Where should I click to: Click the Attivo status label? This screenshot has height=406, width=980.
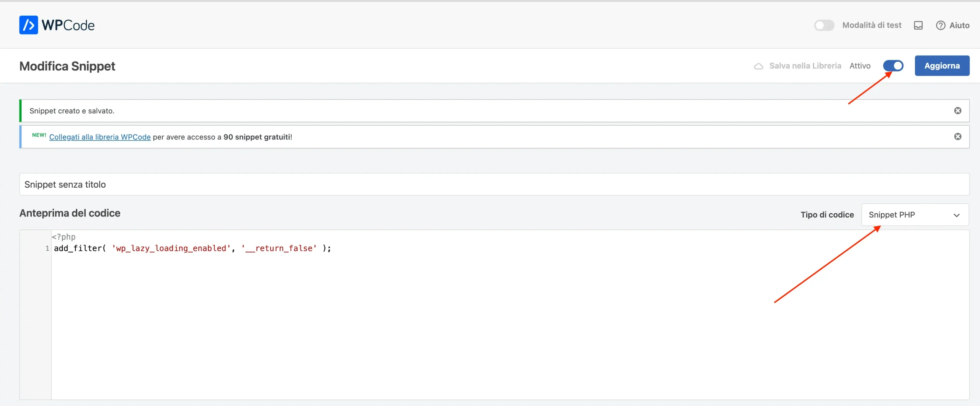pos(860,65)
